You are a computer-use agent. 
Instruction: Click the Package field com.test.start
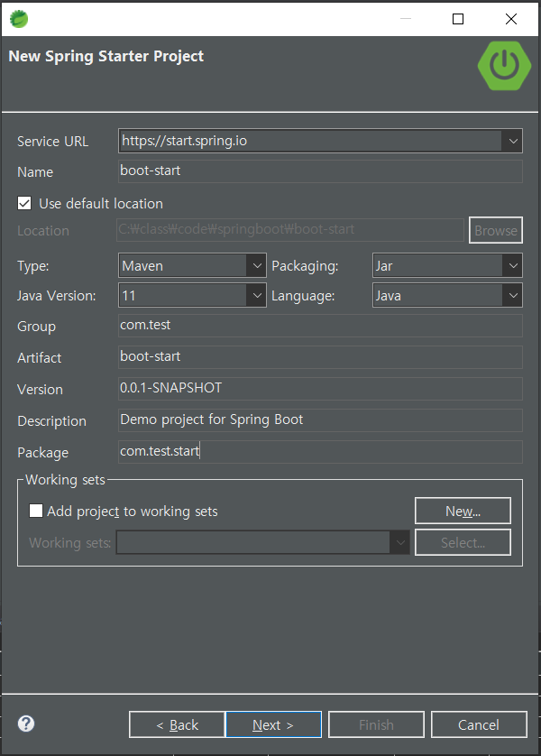point(320,452)
